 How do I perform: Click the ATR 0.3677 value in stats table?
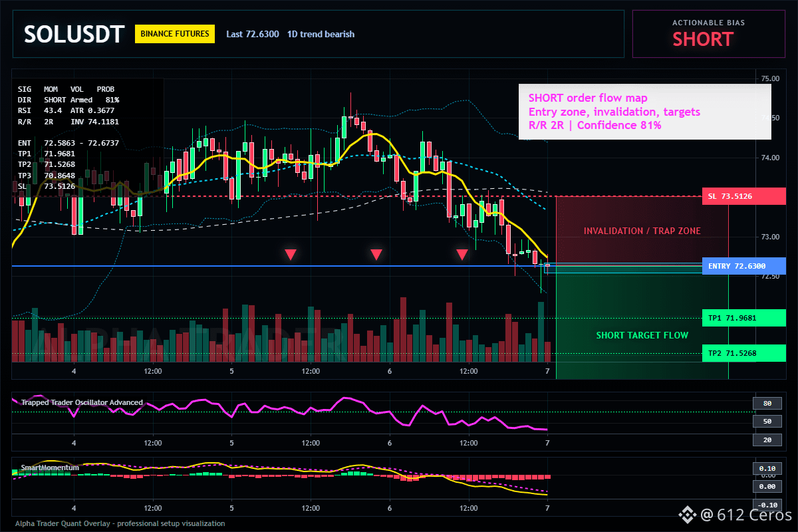[92, 110]
